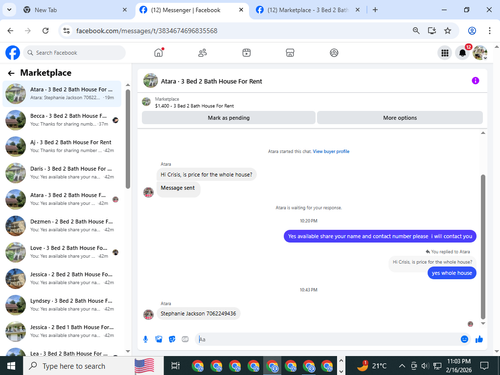
Task: Choose a sticker icon in composer
Action: [x=172, y=339]
